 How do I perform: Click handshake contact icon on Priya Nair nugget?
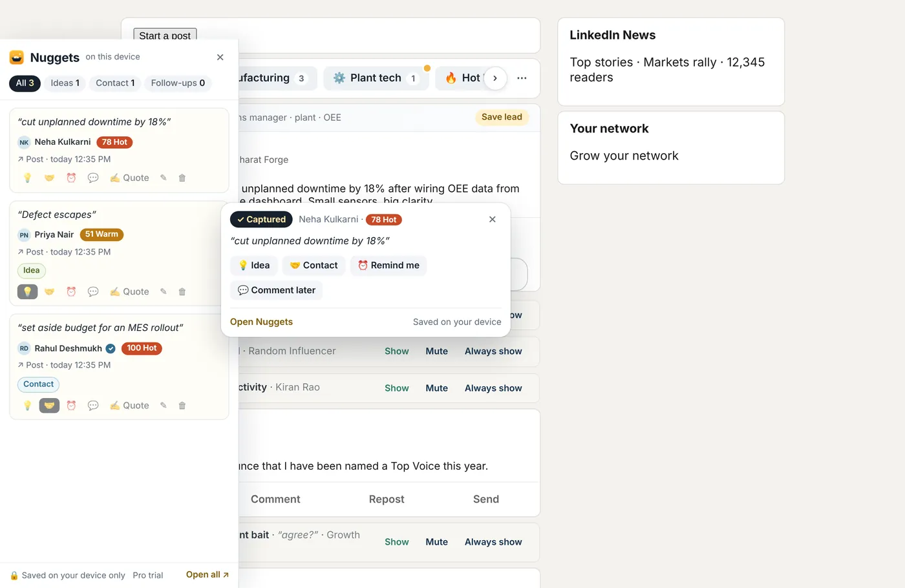pyautogui.click(x=49, y=291)
